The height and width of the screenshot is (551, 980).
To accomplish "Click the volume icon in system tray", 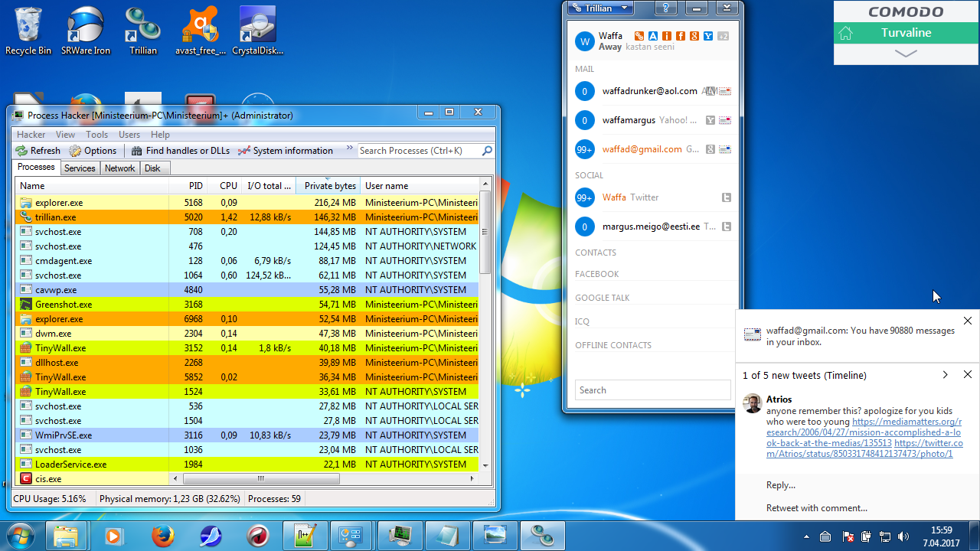I will pyautogui.click(x=903, y=536).
